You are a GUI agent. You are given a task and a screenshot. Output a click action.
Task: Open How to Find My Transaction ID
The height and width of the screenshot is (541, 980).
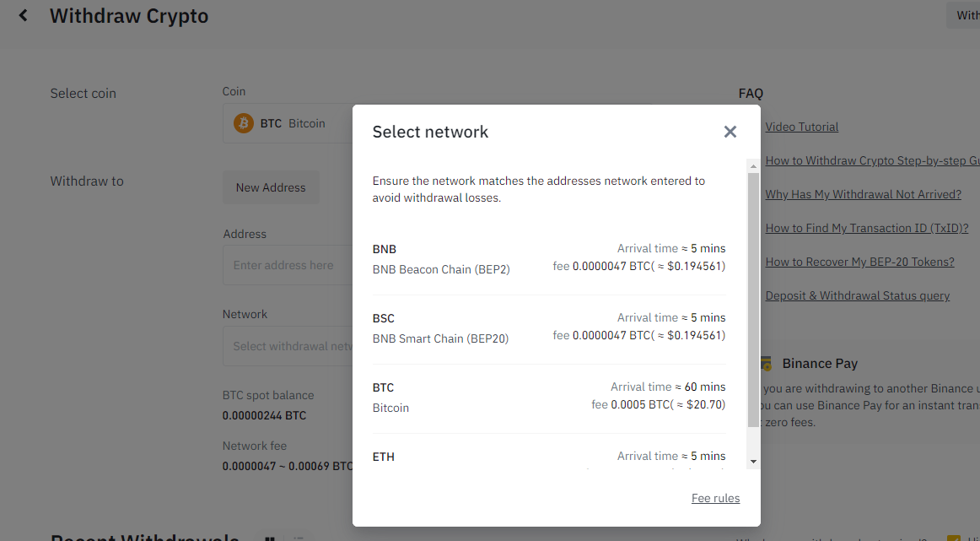866,228
